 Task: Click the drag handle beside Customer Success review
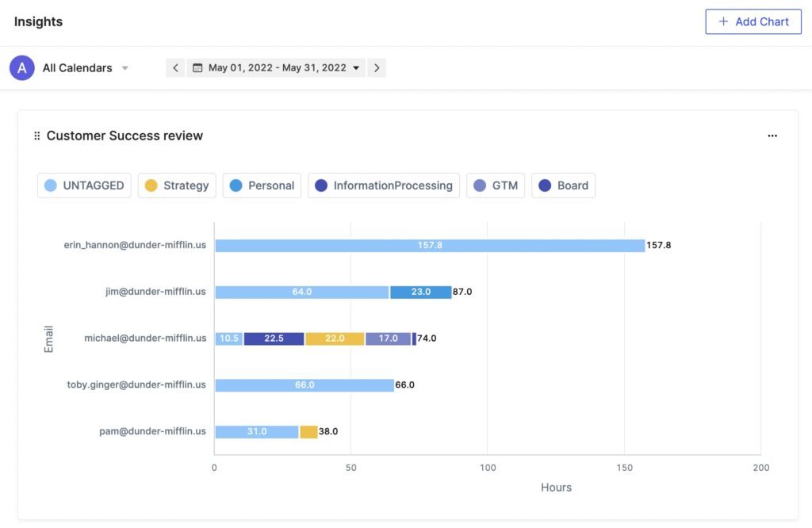(x=36, y=136)
